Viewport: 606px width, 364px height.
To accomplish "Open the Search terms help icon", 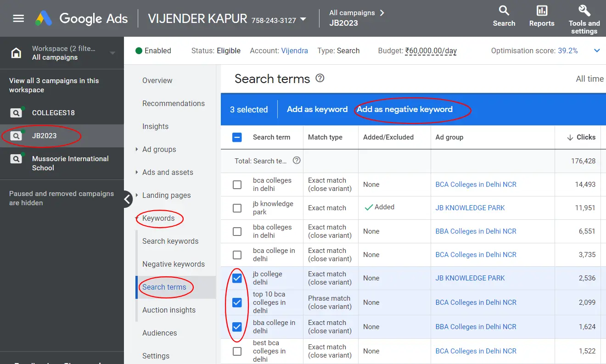I will 320,78.
